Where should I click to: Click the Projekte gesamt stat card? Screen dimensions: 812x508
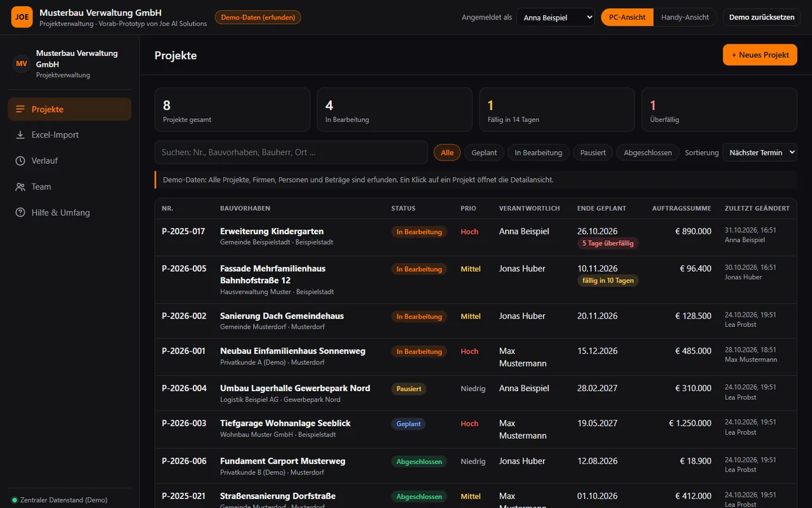(x=232, y=109)
